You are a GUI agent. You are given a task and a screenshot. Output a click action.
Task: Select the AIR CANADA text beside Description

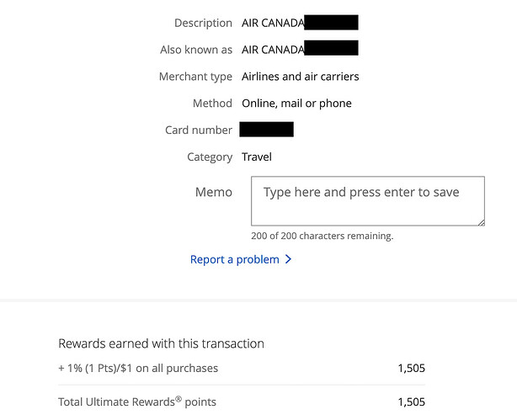coord(273,23)
